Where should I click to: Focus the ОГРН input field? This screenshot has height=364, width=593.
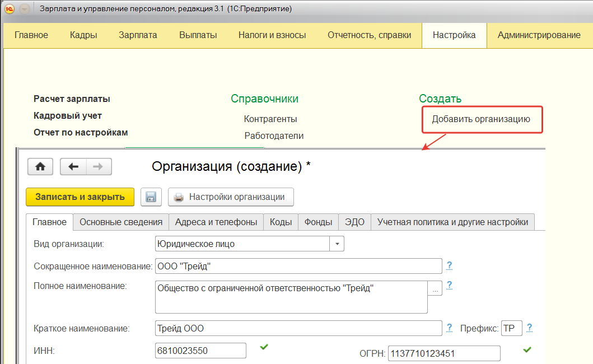click(443, 354)
